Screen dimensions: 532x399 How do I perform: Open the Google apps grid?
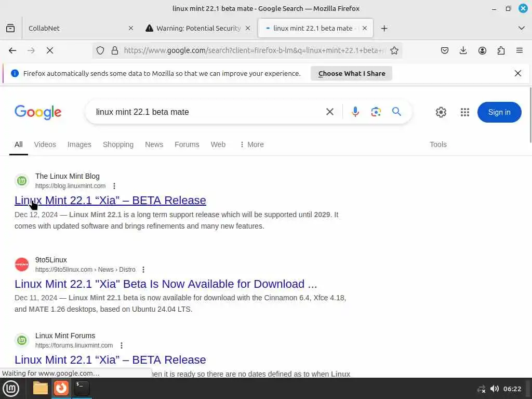click(465, 112)
